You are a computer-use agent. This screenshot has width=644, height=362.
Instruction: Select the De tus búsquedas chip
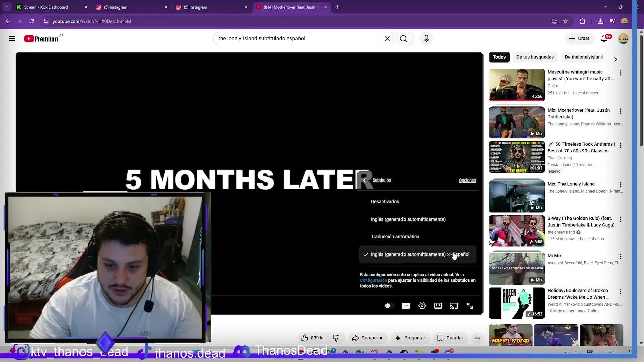tap(535, 57)
